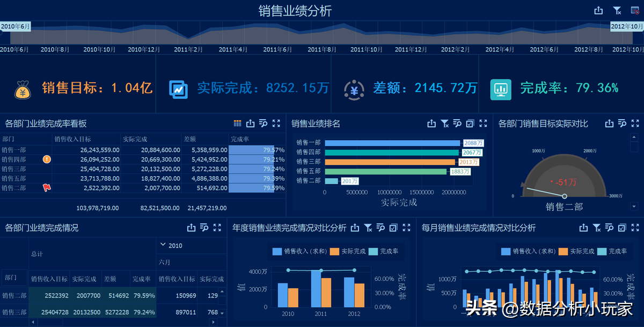Image resolution: width=644 pixels, height=327 pixels.
Task: Open search in 各部门销售目标实际对比 panel
Action: click(622, 123)
